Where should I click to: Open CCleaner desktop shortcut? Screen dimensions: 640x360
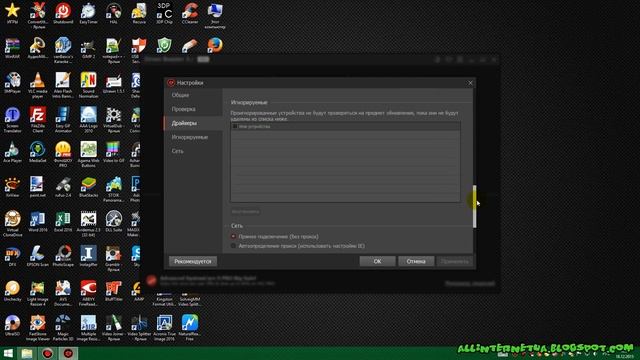[x=189, y=13]
